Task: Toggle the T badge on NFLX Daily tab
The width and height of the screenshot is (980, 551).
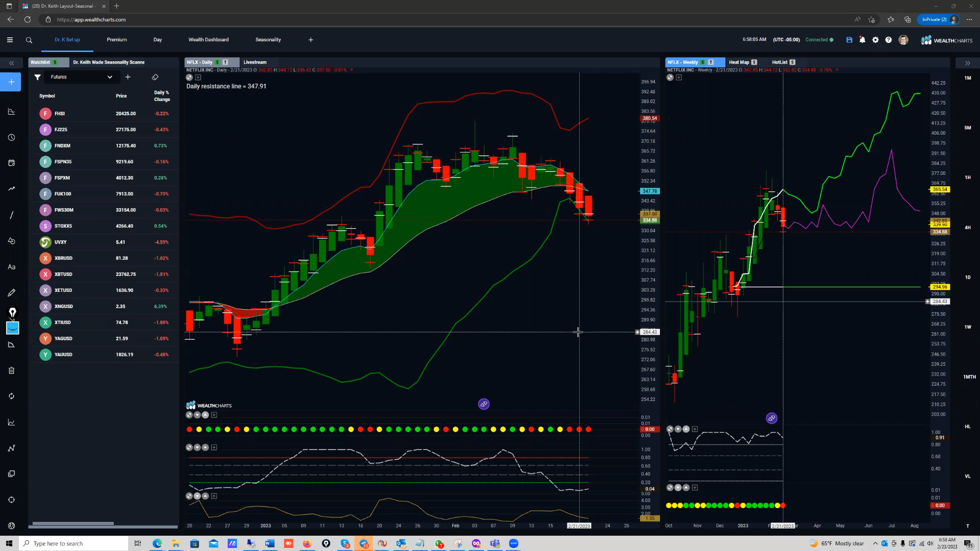Action: [225, 62]
